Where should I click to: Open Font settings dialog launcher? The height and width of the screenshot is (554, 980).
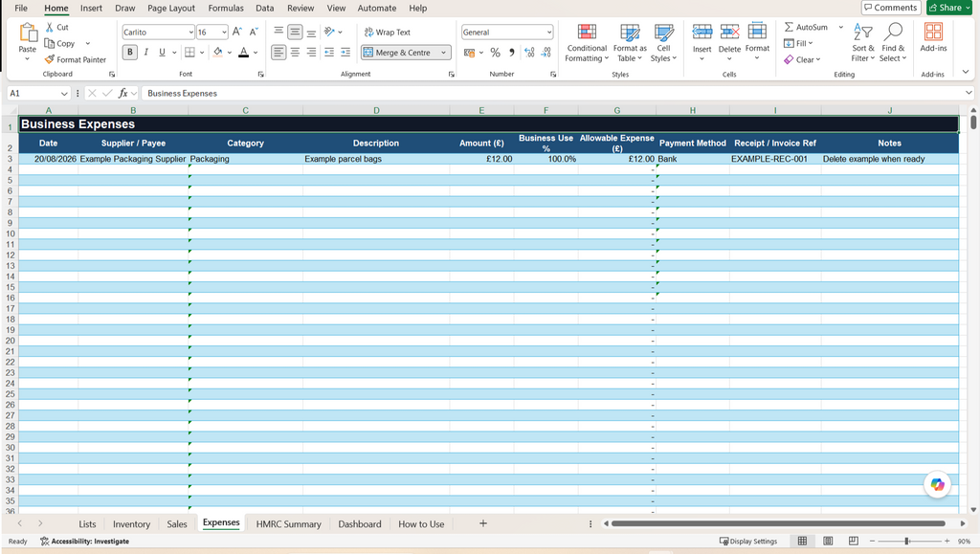pos(260,75)
